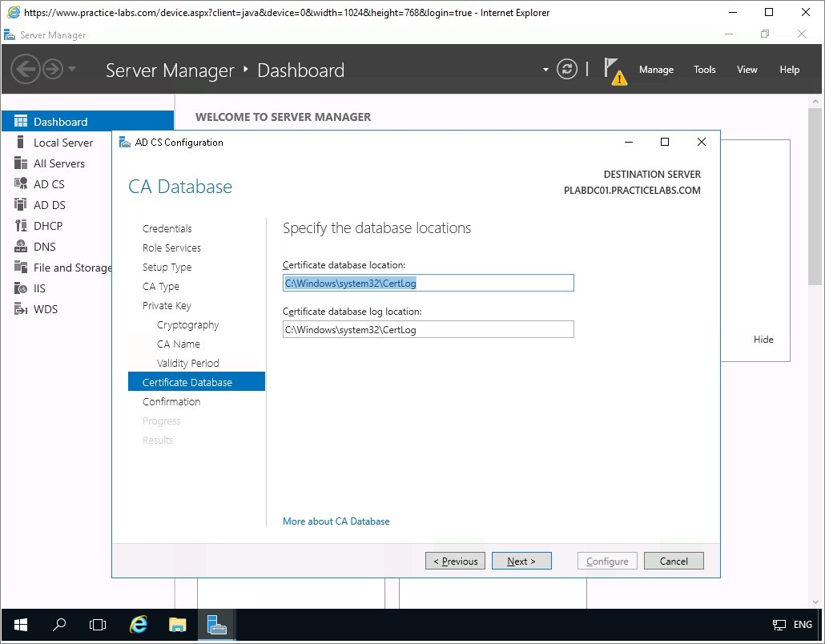Click the Local Server icon

[x=21, y=142]
